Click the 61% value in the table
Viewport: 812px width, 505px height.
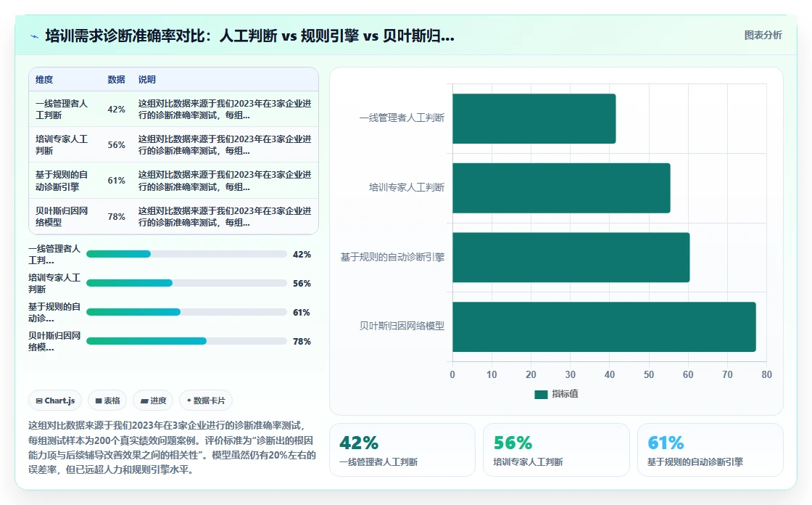[x=116, y=181]
